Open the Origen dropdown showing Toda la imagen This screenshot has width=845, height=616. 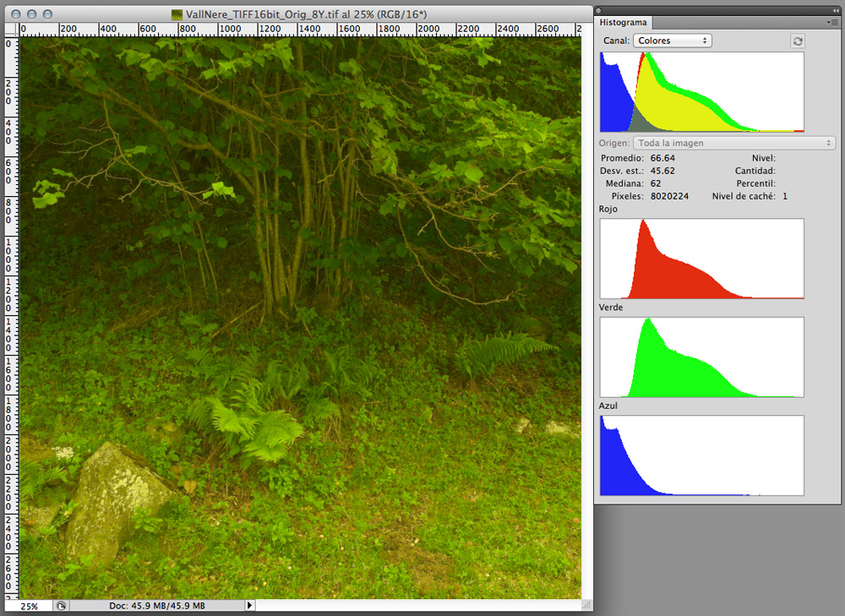coord(734,143)
